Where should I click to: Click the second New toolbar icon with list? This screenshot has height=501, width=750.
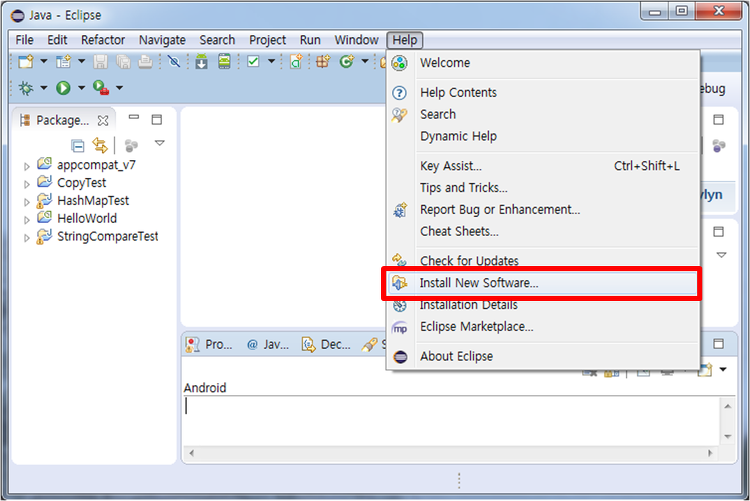coord(64,61)
